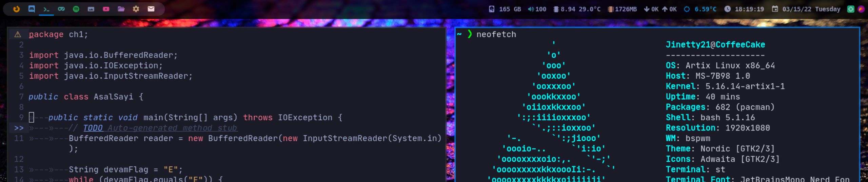Open the gamepad workspace icon
Image resolution: width=868 pixels, height=182 pixels.
[x=61, y=9]
